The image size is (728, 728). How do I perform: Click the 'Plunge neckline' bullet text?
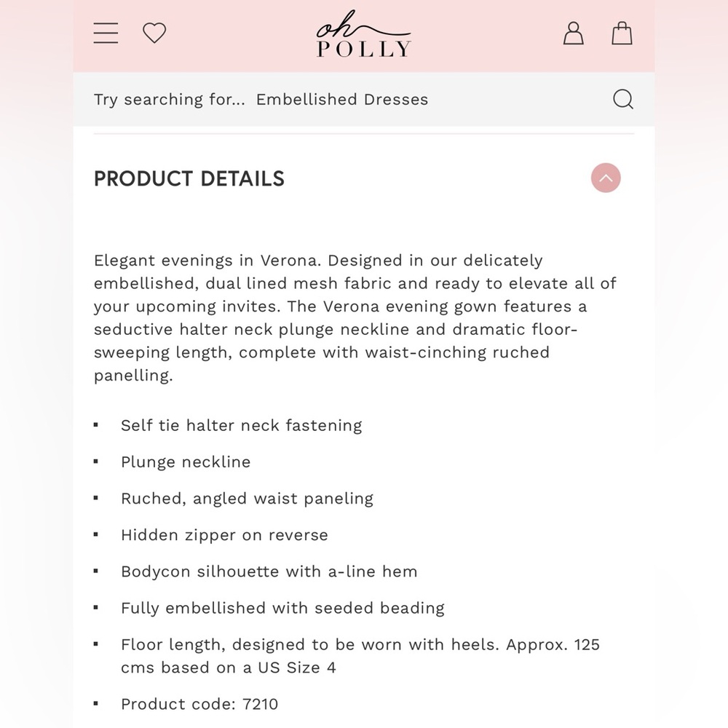coord(186,462)
